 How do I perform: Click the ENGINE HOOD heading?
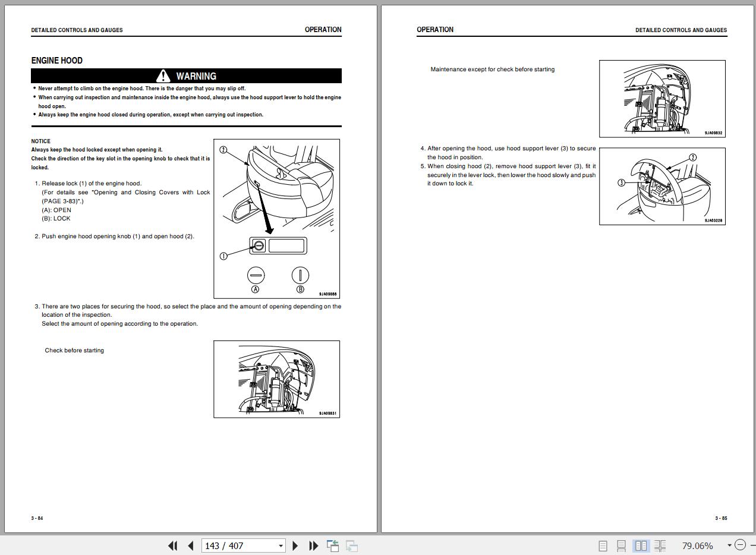click(x=57, y=61)
